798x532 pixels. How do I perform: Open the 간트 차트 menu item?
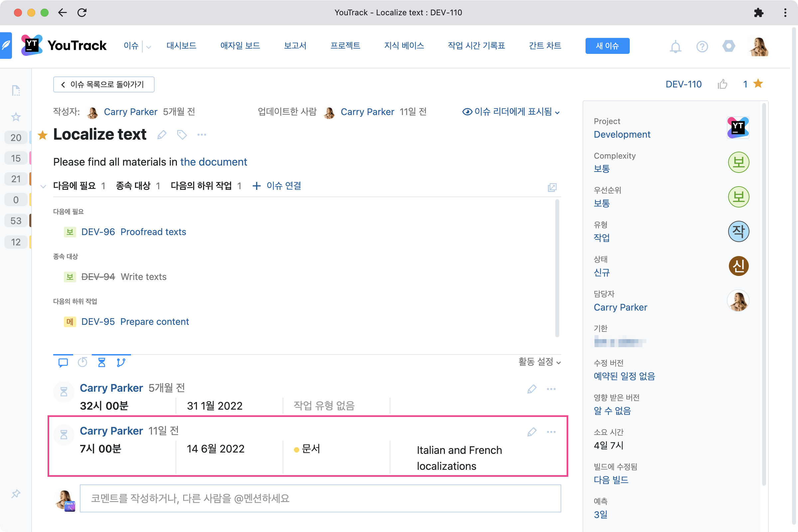pos(545,46)
